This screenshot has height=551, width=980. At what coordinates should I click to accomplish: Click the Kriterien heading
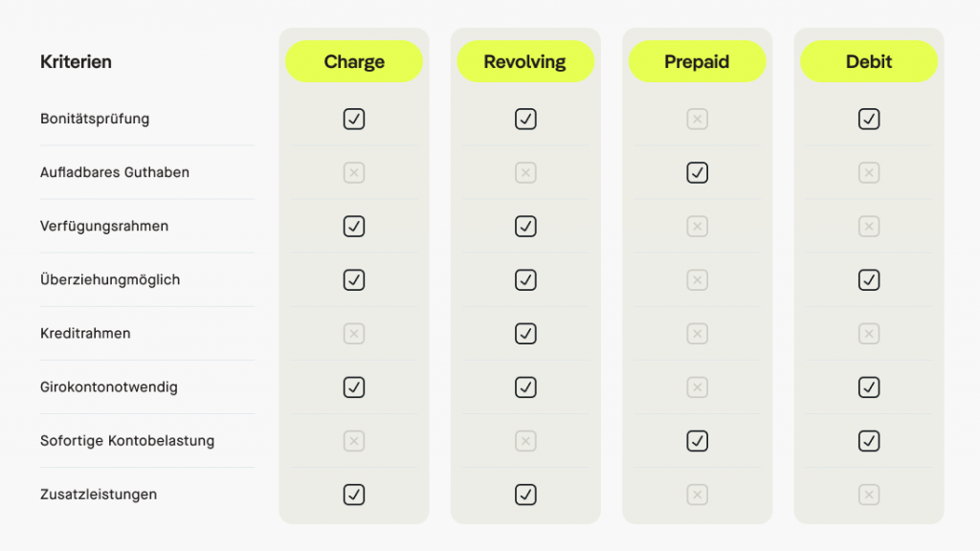point(76,62)
